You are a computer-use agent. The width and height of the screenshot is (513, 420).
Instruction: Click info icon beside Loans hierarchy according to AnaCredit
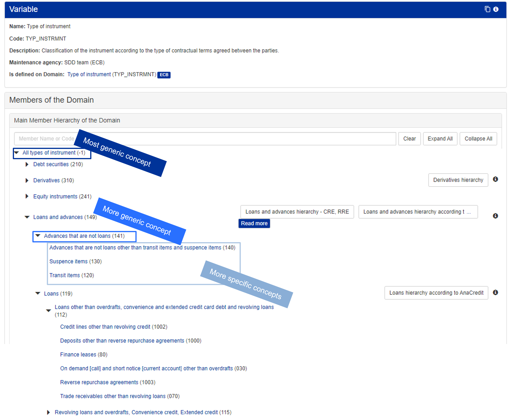click(495, 293)
